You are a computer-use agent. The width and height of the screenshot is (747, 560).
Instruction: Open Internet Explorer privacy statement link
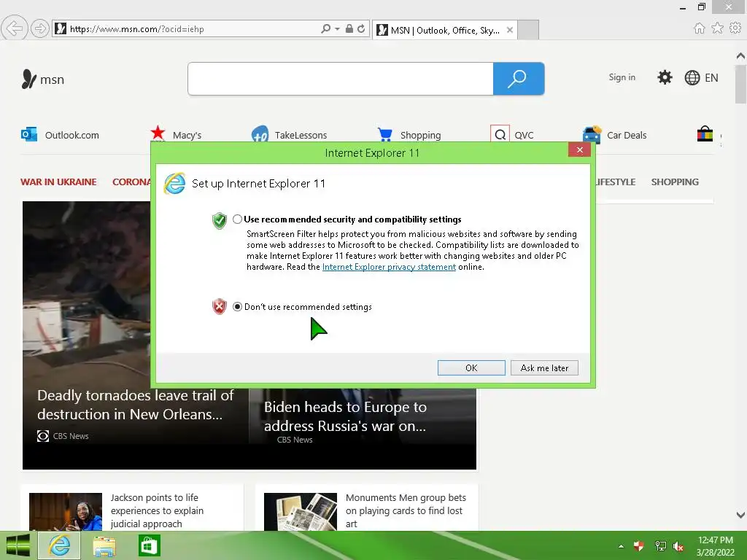(389, 267)
